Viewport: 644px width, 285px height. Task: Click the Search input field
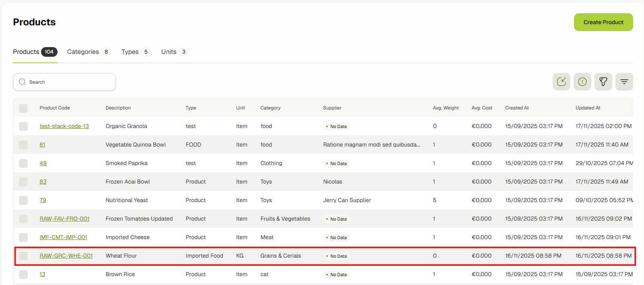(x=70, y=82)
